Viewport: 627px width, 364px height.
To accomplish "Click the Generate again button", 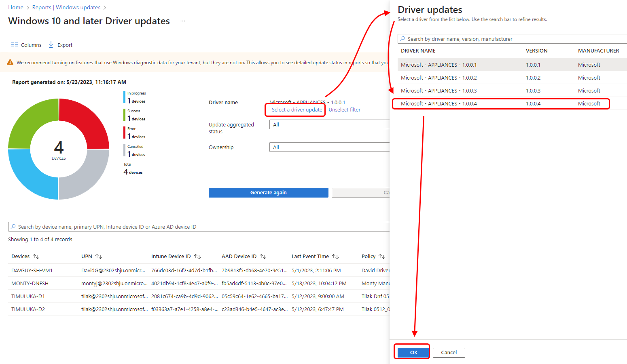I will pyautogui.click(x=268, y=192).
